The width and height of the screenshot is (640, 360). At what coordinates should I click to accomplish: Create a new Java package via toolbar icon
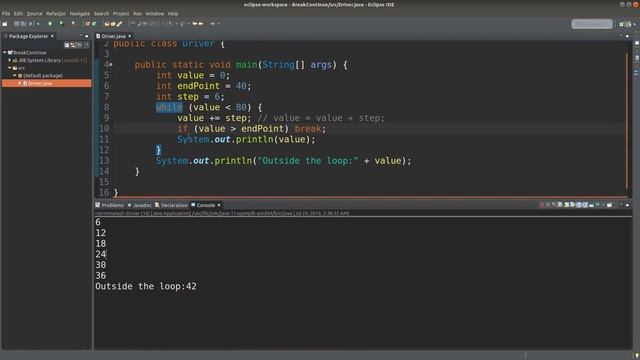(x=87, y=24)
